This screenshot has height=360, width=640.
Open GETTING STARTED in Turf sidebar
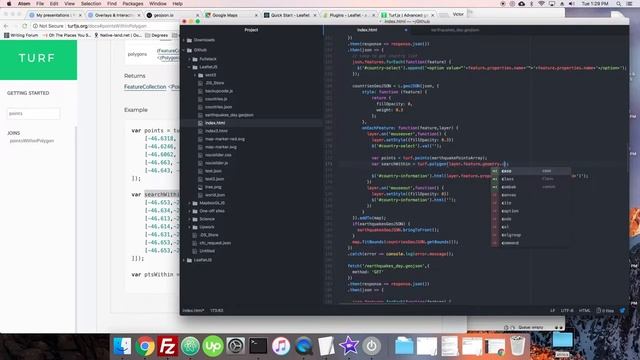28,93
